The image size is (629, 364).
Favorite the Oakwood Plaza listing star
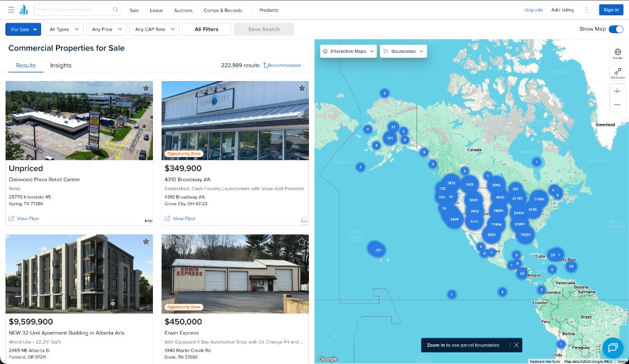[x=146, y=88]
